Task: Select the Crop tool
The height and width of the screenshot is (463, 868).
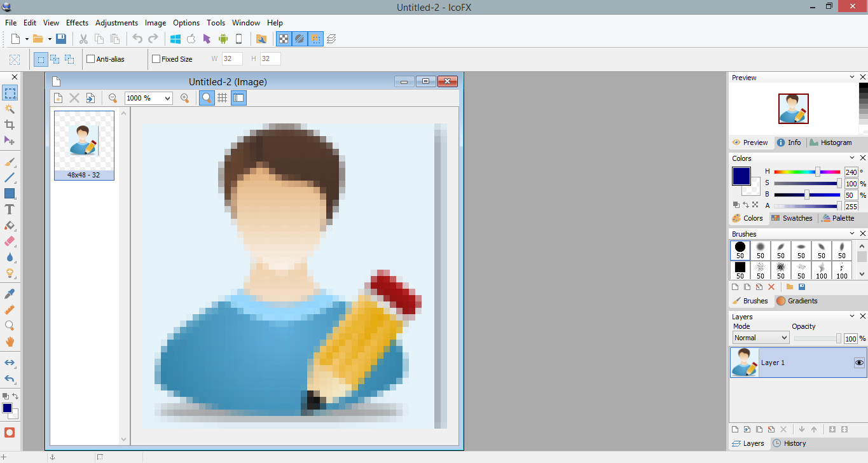Action: (x=10, y=125)
